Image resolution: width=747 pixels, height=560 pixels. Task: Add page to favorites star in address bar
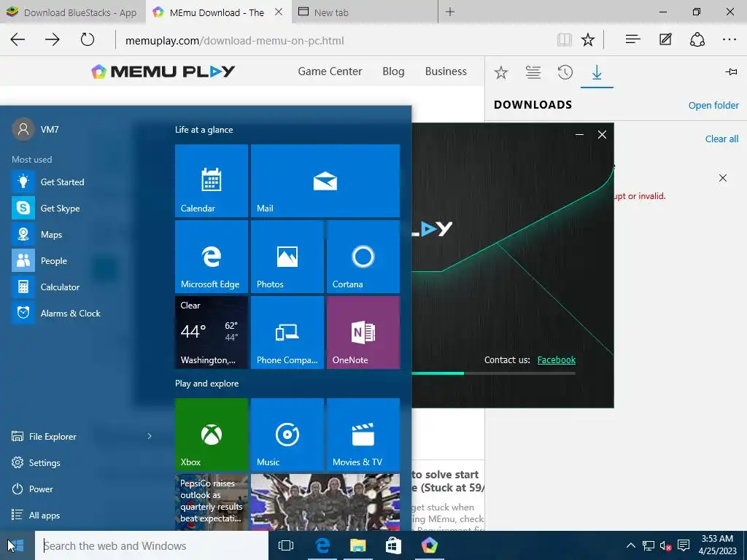[588, 39]
